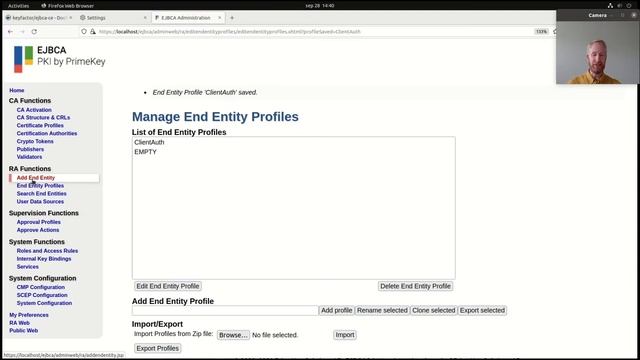Viewport: 640px width, 360px height.
Task: Open User Data Sources
Action: [x=40, y=202]
